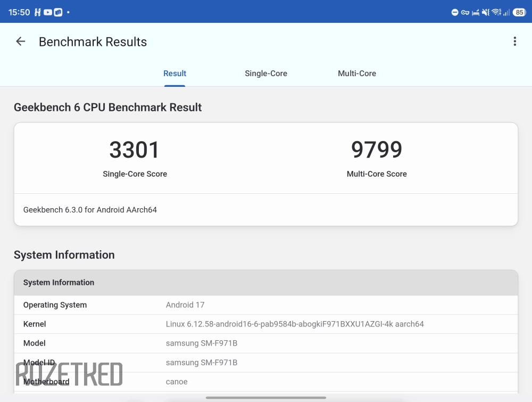This screenshot has height=402, width=532.
Task: Tap the bottom navigation gesture handle
Action: [x=266, y=398]
